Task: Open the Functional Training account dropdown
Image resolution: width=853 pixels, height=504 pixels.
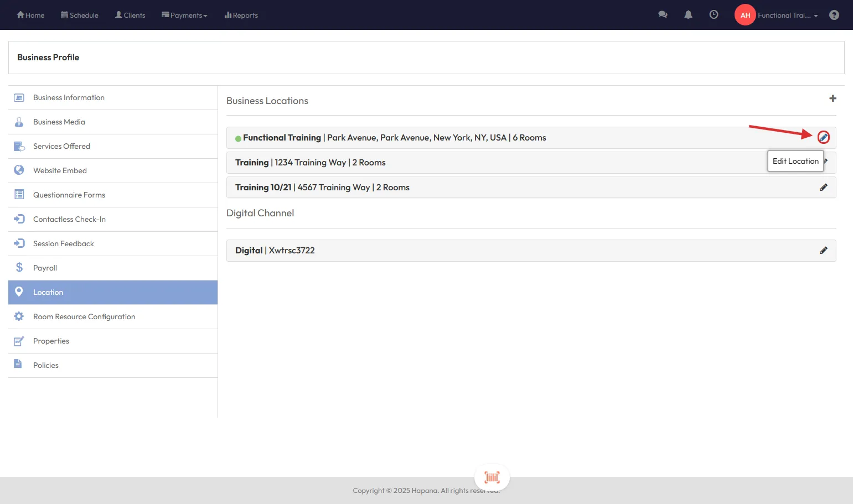Action: click(787, 15)
